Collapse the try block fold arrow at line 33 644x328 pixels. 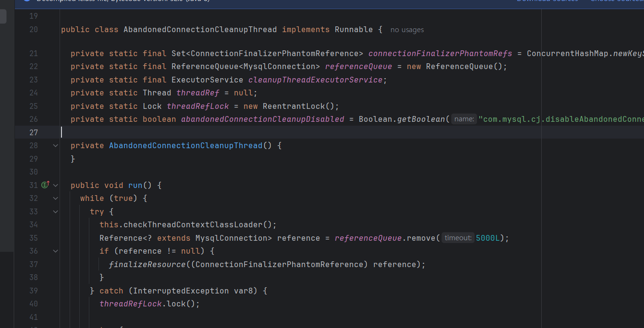[56, 211]
